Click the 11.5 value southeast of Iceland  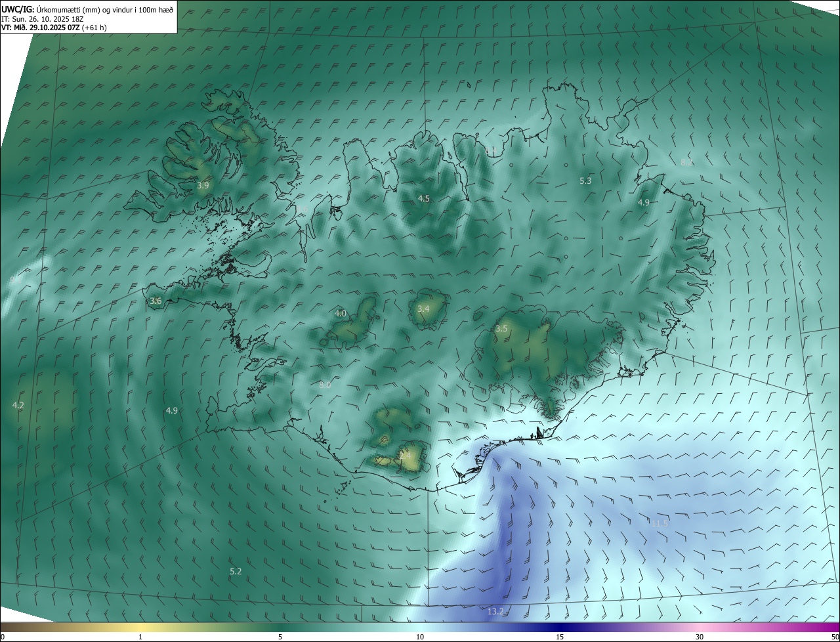click(660, 523)
